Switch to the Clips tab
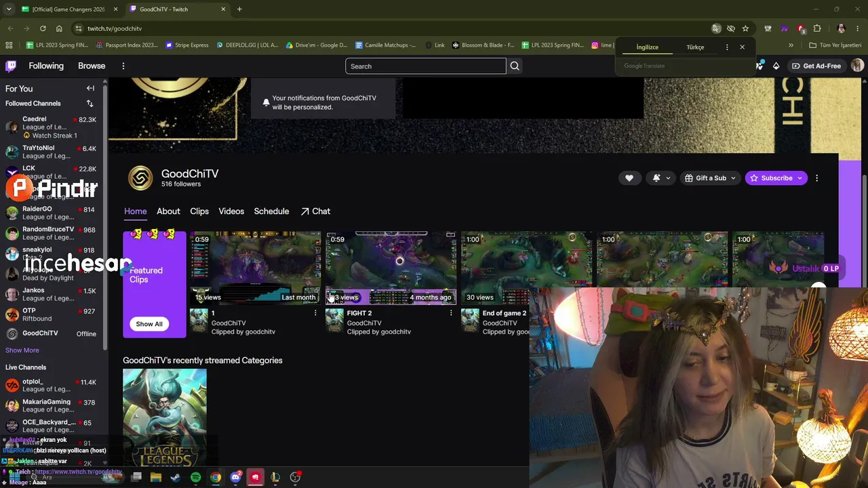 (x=199, y=211)
